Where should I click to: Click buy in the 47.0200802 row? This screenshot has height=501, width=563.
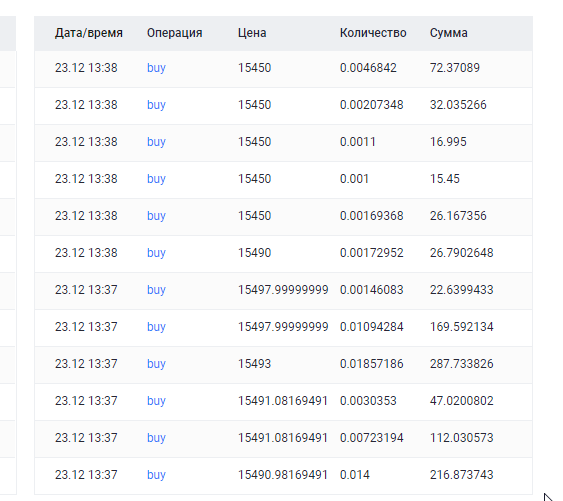point(156,401)
